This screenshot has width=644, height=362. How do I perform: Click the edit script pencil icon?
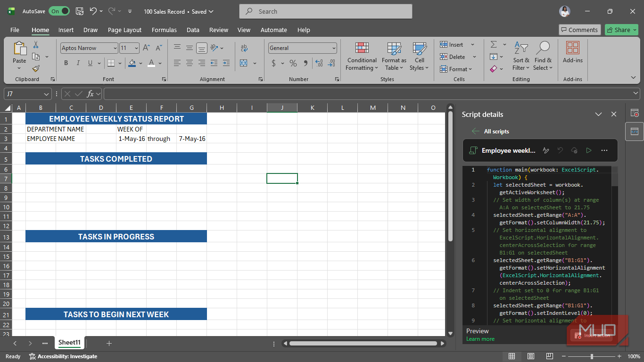[x=546, y=150]
